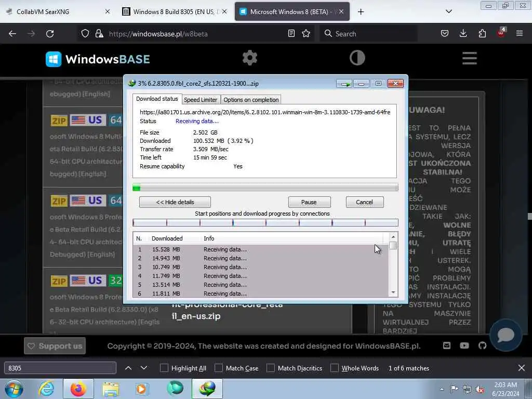The width and height of the screenshot is (532, 399).
Task: Open the WindowsBASE site hamburger menu
Action: 470,58
